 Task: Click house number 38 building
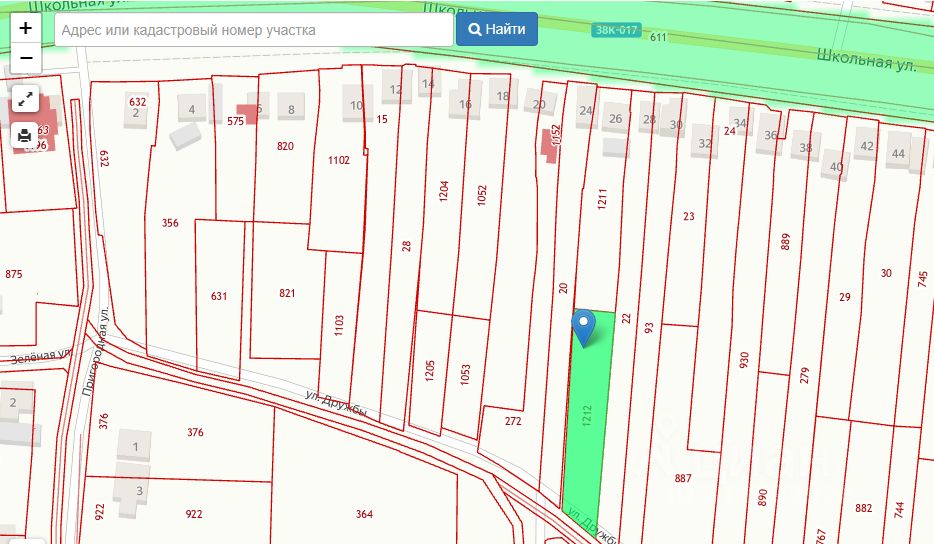pyautogui.click(x=805, y=147)
